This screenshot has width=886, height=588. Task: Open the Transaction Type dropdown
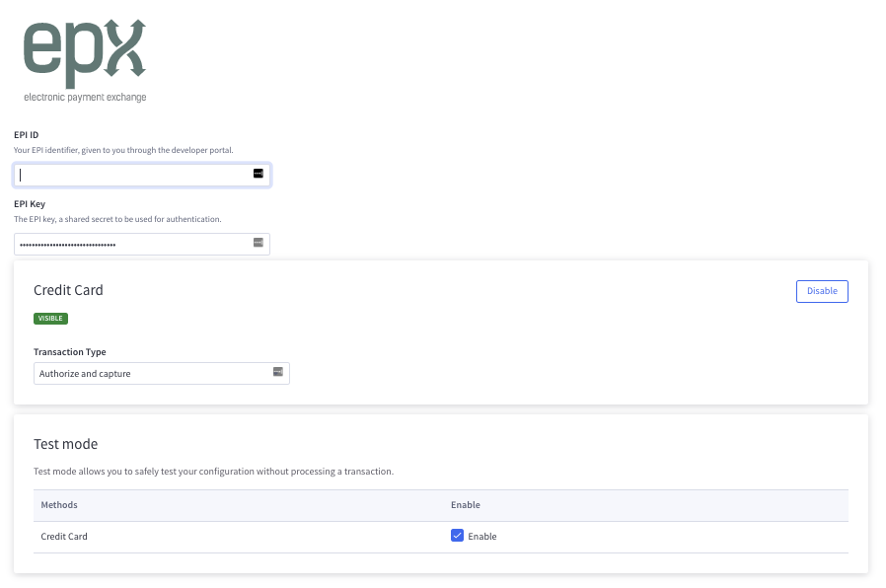point(162,373)
